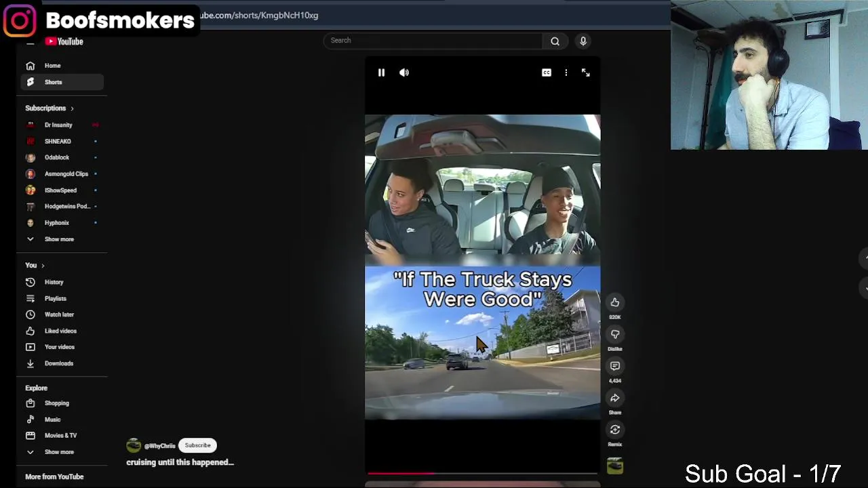Focus the YouTube search field
The width and height of the screenshot is (868, 488).
click(433, 41)
